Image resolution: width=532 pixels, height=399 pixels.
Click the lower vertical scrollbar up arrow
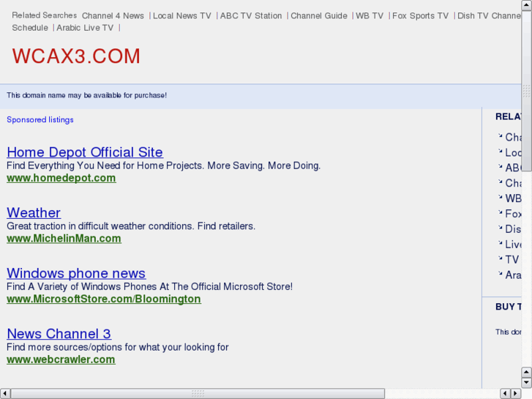(x=527, y=372)
